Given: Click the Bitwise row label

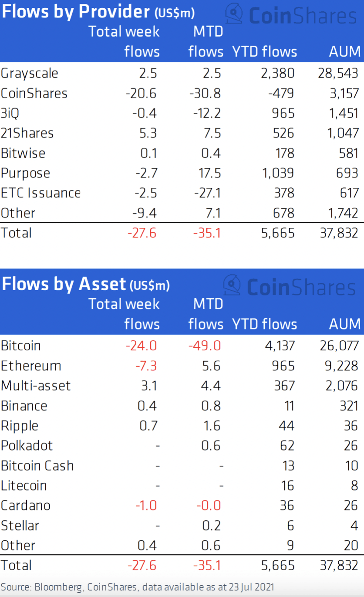Looking at the screenshot, I should pos(23,153).
